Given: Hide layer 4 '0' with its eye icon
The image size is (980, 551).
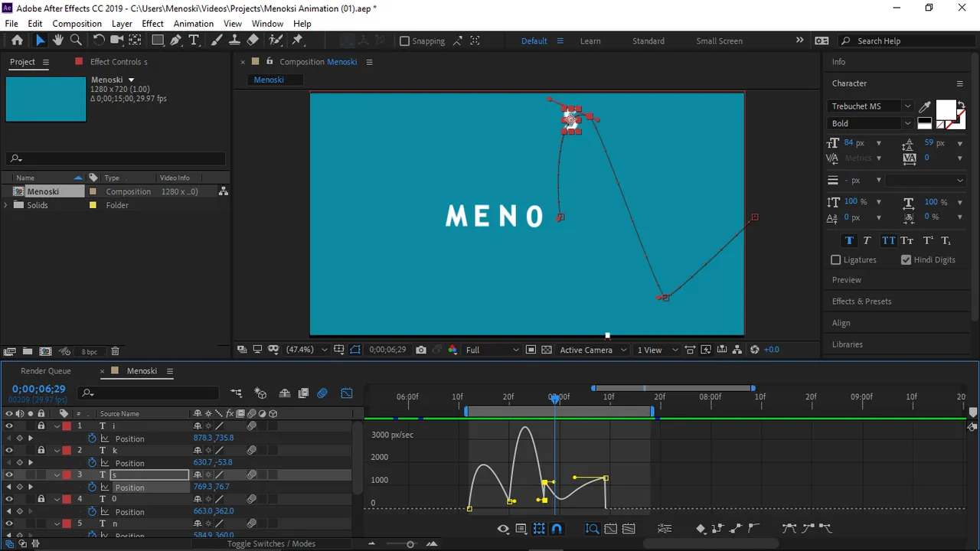Looking at the screenshot, I should tap(9, 499).
